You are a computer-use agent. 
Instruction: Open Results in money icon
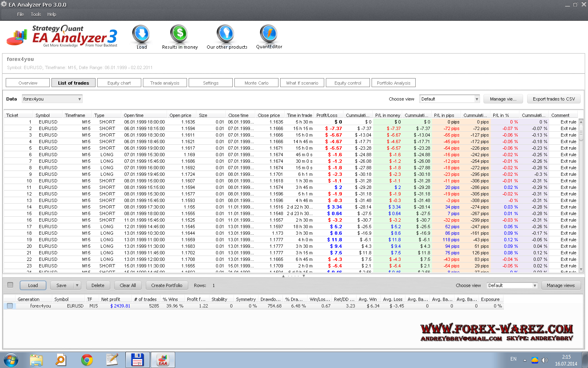[179, 34]
